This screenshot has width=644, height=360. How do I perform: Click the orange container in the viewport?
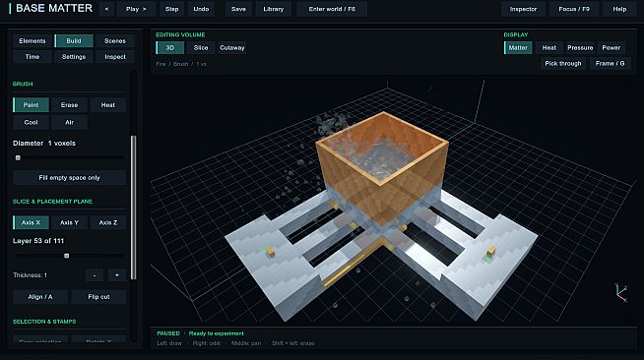[x=382, y=168]
